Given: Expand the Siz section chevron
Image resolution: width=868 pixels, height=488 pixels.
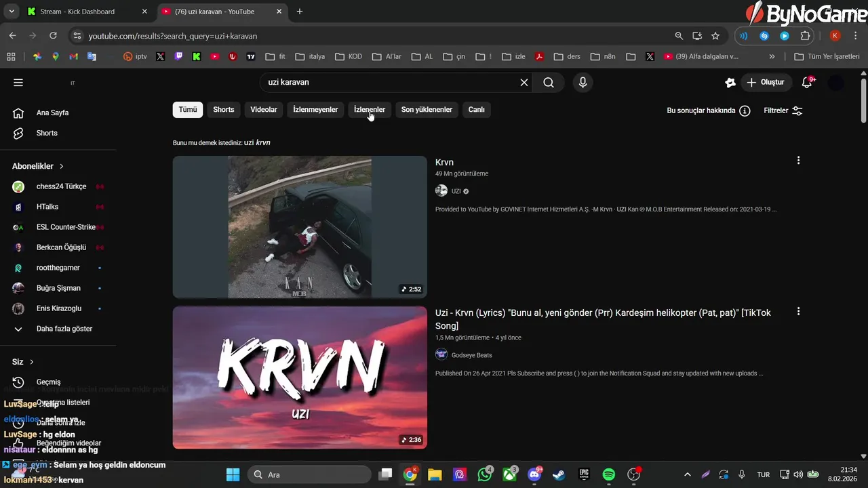Looking at the screenshot, I should pyautogui.click(x=32, y=362).
